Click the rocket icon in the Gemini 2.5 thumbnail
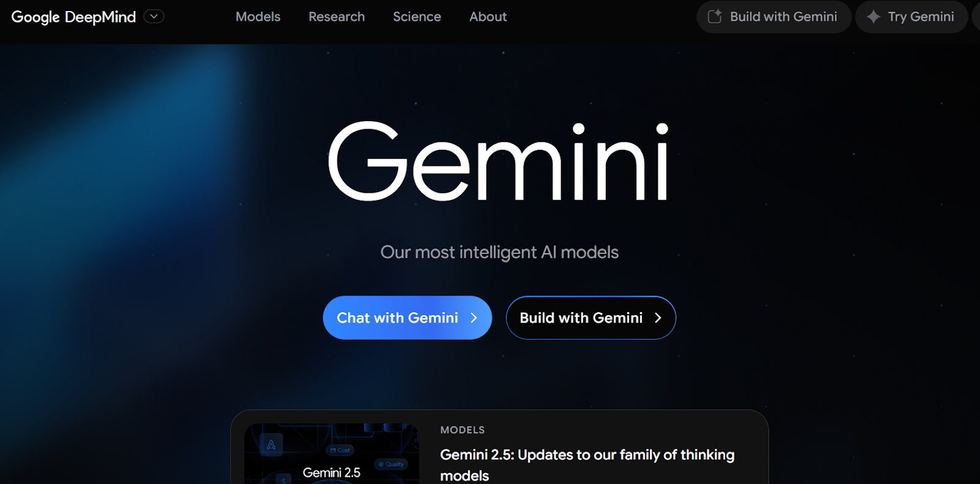 click(271, 445)
